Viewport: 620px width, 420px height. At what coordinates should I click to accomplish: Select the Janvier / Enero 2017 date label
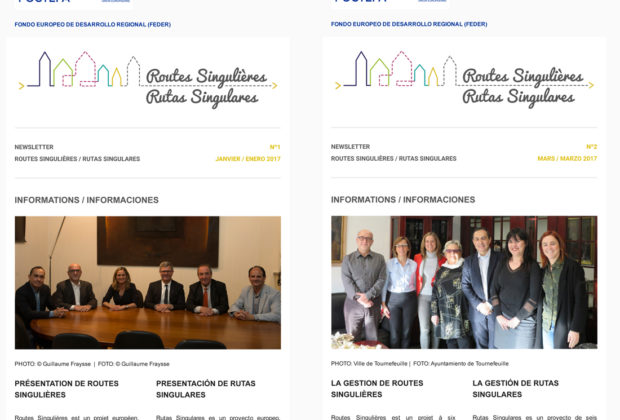tap(248, 159)
